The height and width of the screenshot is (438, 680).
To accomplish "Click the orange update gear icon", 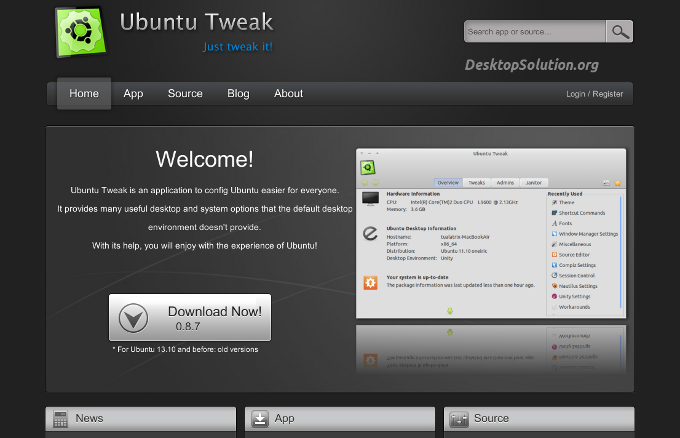I will 370,283.
